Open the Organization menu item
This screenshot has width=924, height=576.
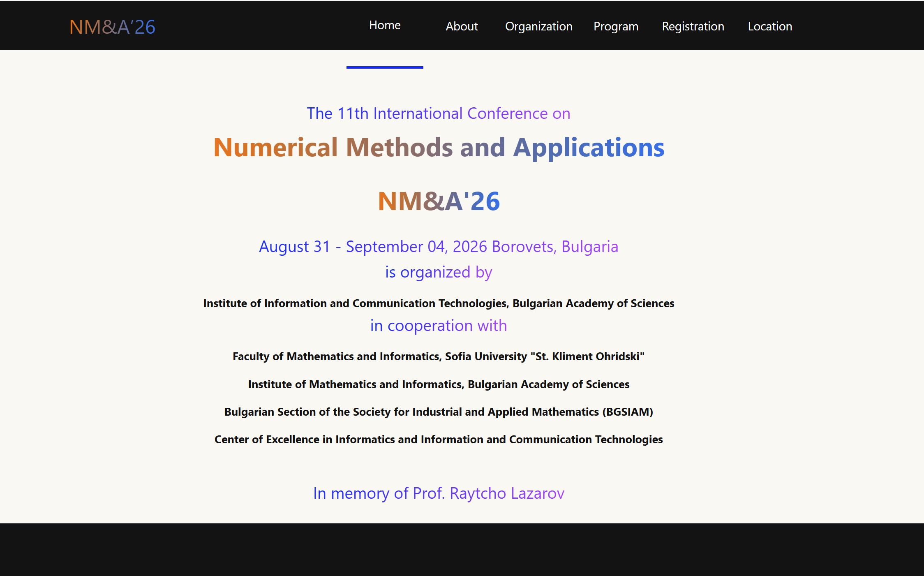(x=538, y=26)
